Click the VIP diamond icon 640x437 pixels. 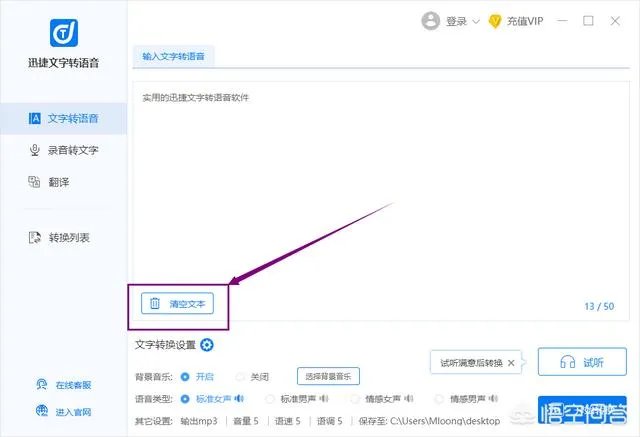coord(495,21)
